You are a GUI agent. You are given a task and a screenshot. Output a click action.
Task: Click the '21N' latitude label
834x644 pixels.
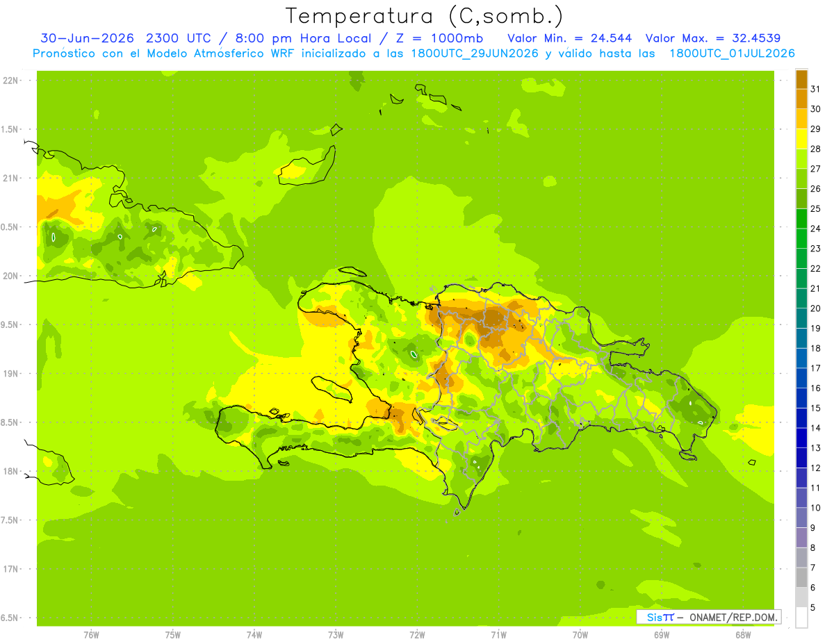point(11,179)
